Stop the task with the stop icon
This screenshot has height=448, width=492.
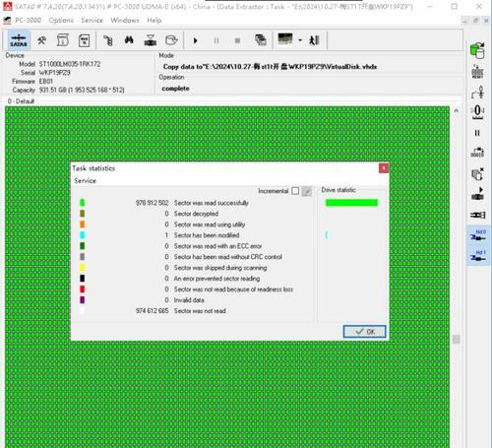point(237,40)
